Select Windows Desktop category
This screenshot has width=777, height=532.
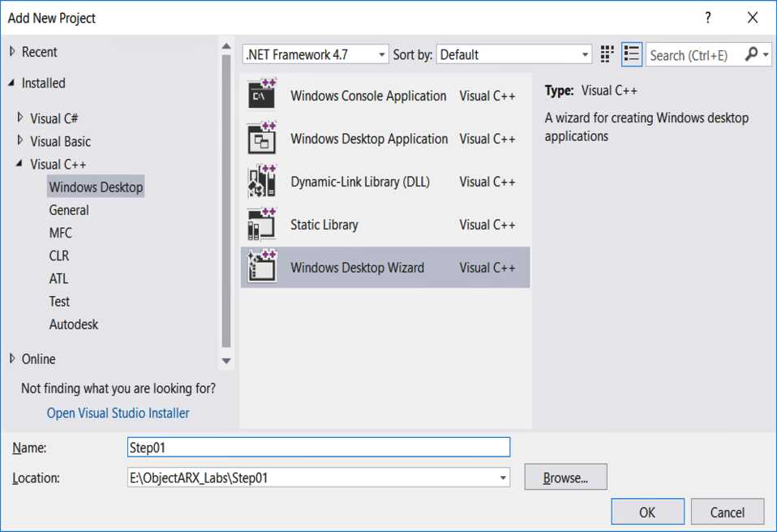[96, 187]
